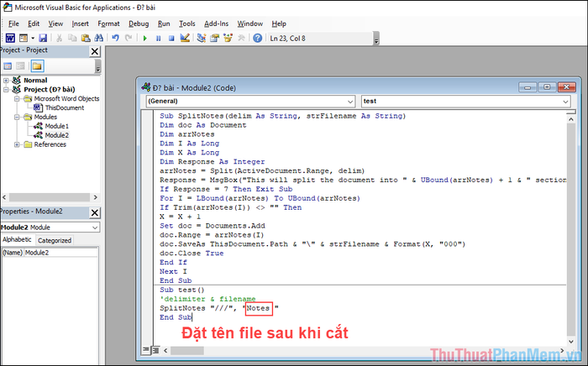Open Visual Basic Help question mark icon
The image size is (588, 366).
coord(257,39)
